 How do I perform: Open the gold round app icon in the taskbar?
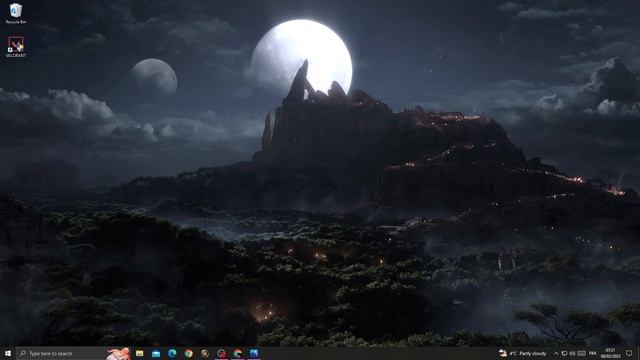[205, 353]
